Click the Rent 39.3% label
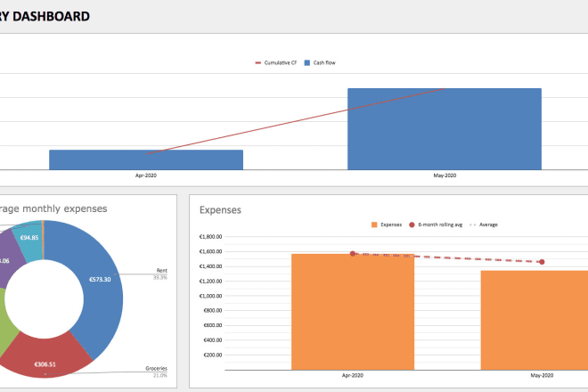Viewport: 588px width, 392px height. [x=160, y=274]
